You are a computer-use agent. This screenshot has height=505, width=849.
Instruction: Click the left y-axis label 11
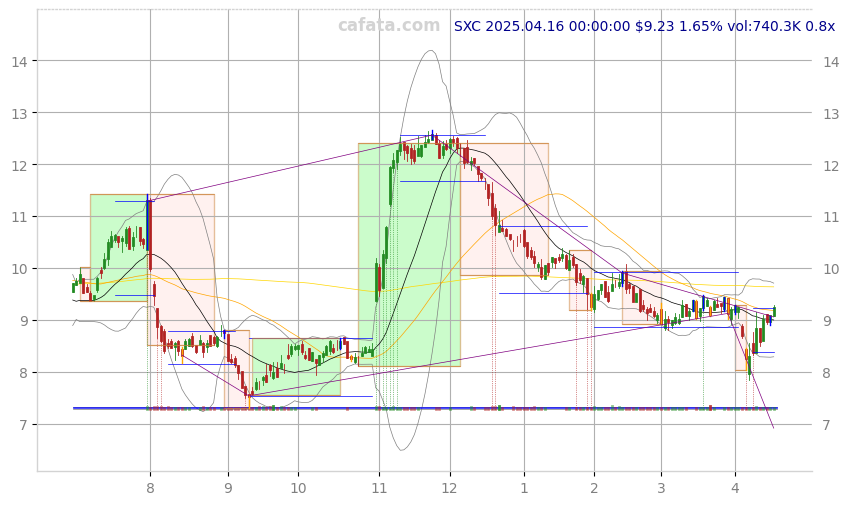tap(19, 218)
